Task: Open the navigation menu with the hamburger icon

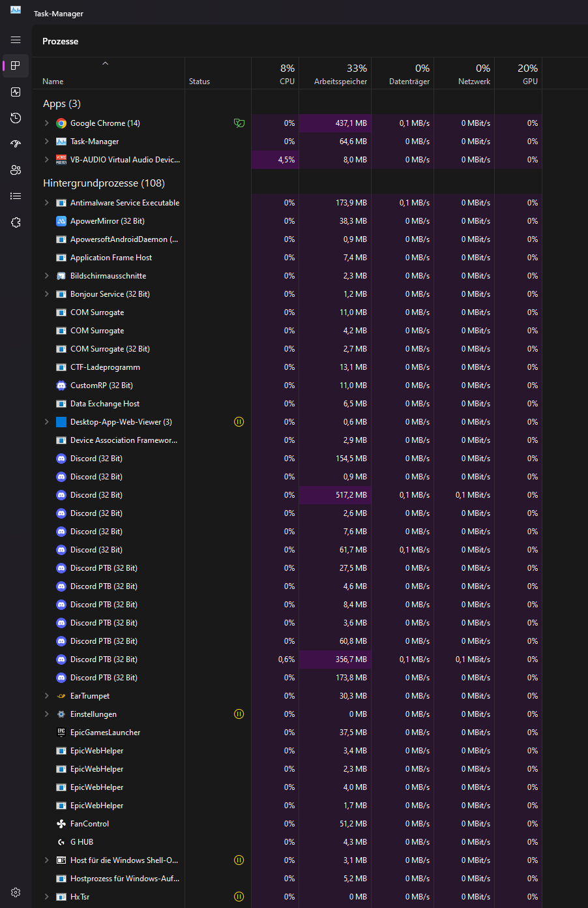Action: (x=16, y=40)
